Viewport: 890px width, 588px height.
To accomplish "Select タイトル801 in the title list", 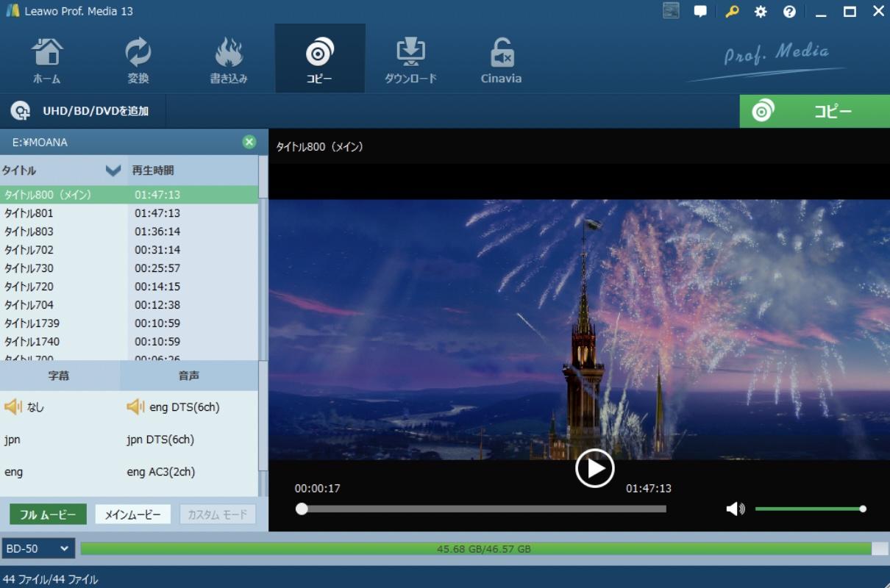I will pyautogui.click(x=129, y=213).
